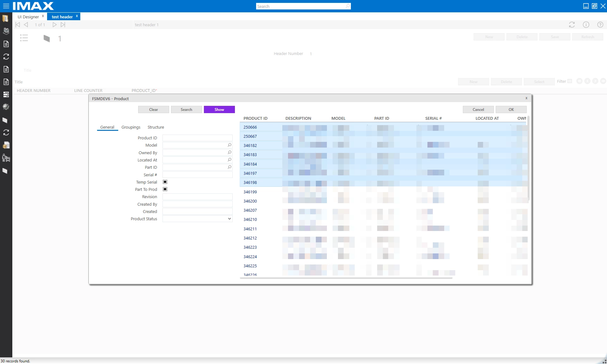The image size is (607, 364).
Task: Click the Located At lookup magnifier
Action: (x=230, y=160)
